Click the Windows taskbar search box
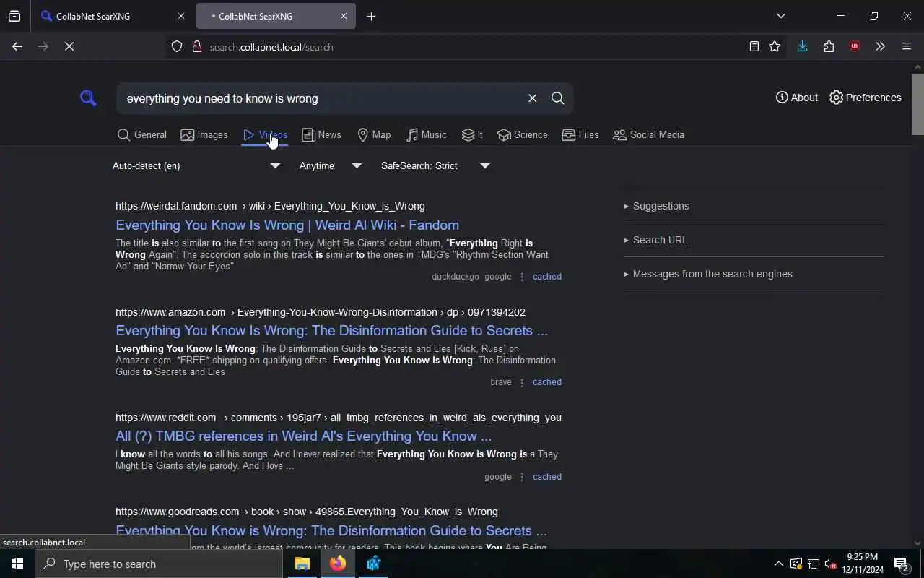 click(x=159, y=564)
